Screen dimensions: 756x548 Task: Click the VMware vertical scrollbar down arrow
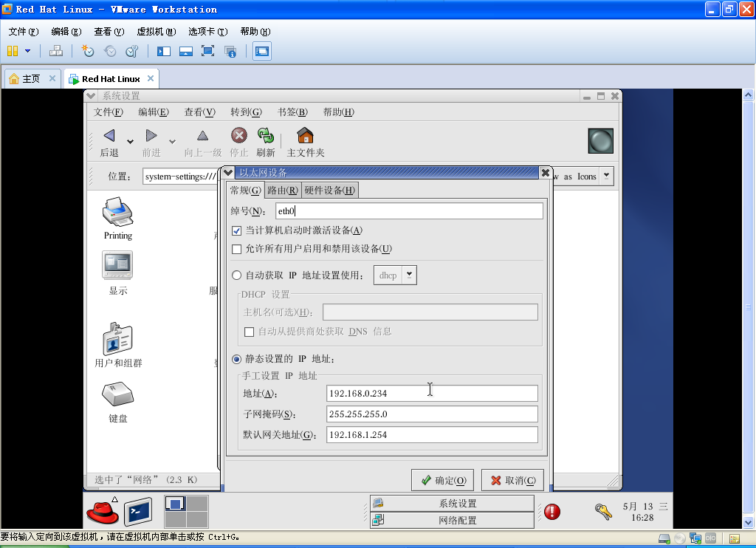748,522
